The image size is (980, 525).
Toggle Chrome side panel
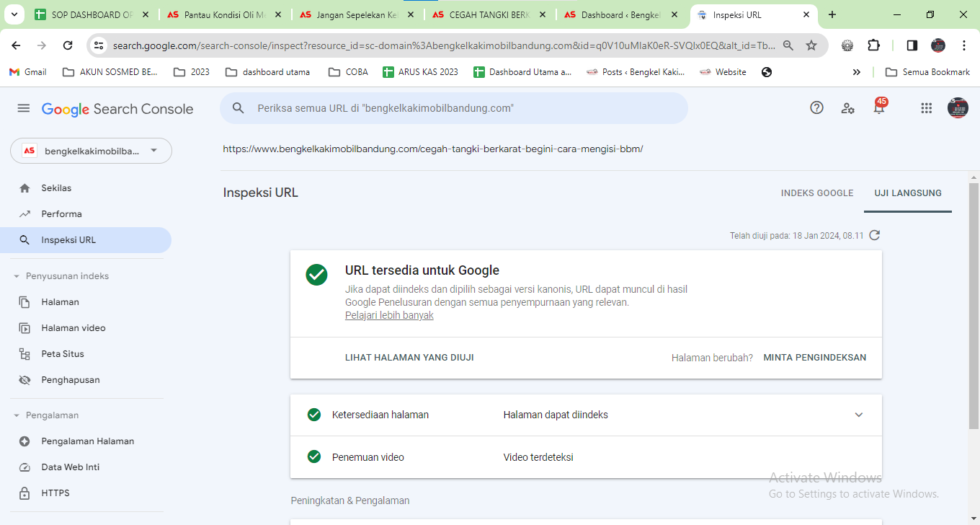pyautogui.click(x=912, y=45)
